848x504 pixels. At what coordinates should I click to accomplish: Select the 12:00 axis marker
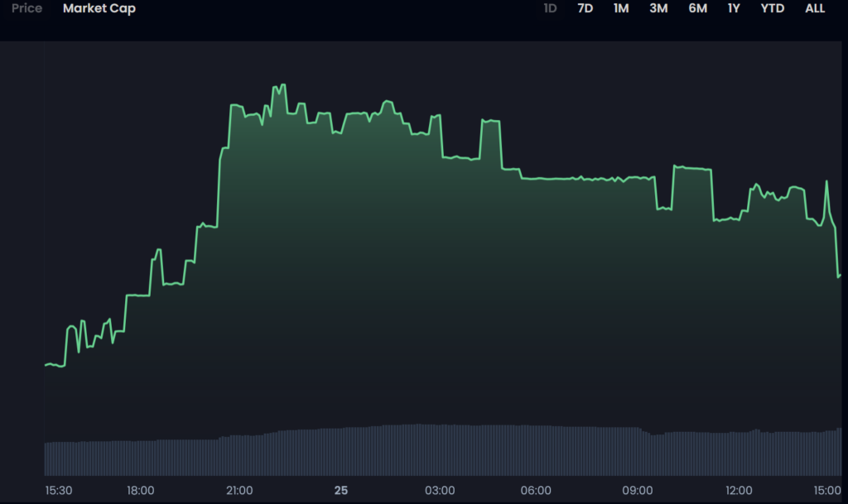coord(739,491)
